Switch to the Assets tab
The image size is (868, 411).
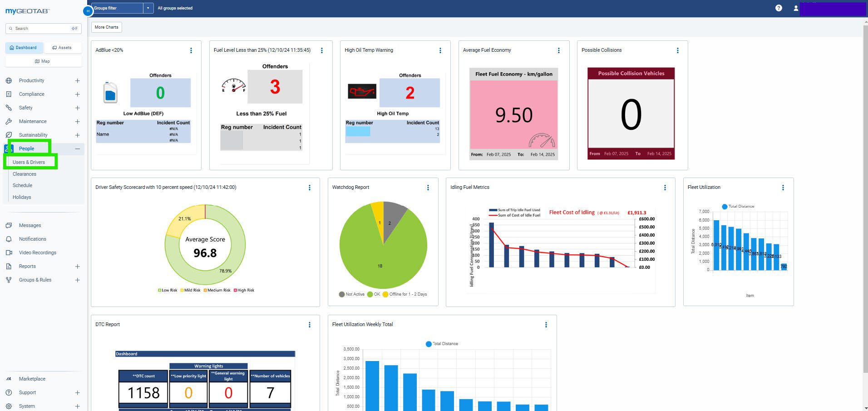tap(62, 48)
